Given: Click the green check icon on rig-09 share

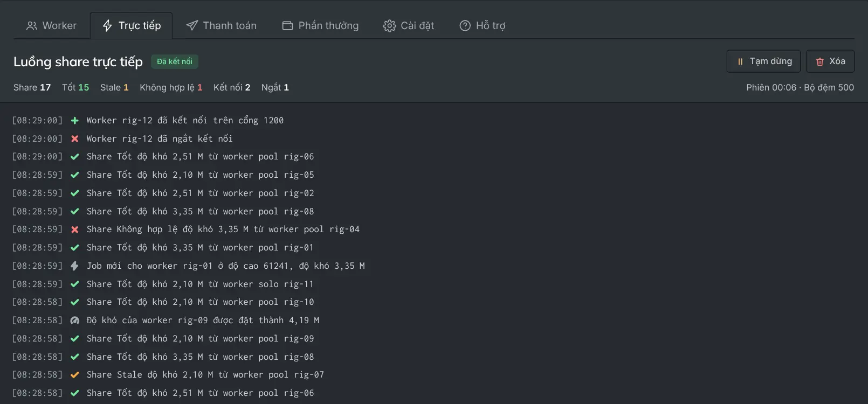Looking at the screenshot, I should (x=75, y=339).
